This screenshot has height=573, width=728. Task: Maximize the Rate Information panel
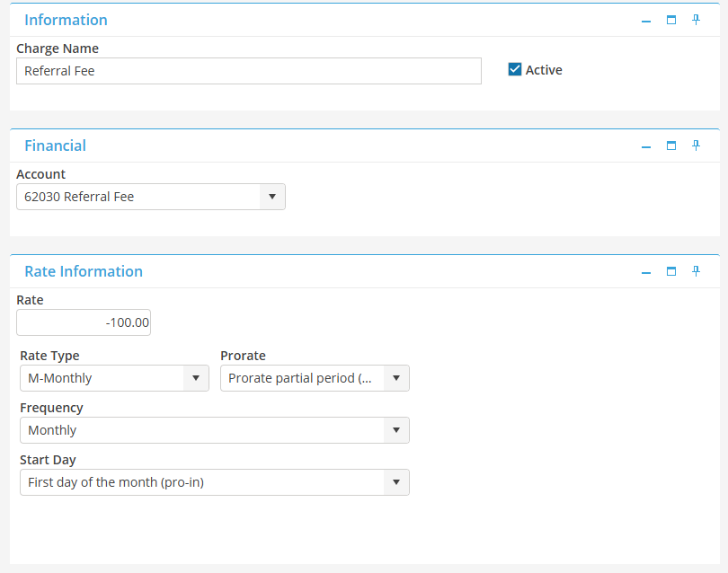(671, 271)
